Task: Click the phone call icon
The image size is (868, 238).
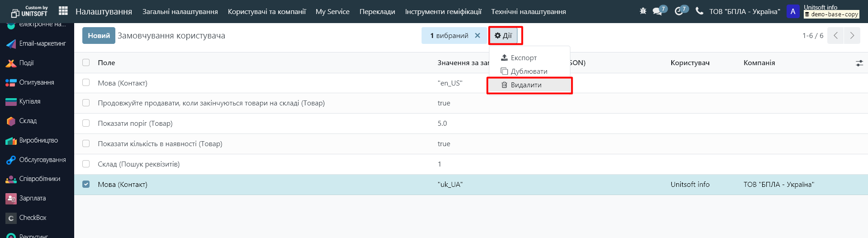Action: (x=699, y=11)
